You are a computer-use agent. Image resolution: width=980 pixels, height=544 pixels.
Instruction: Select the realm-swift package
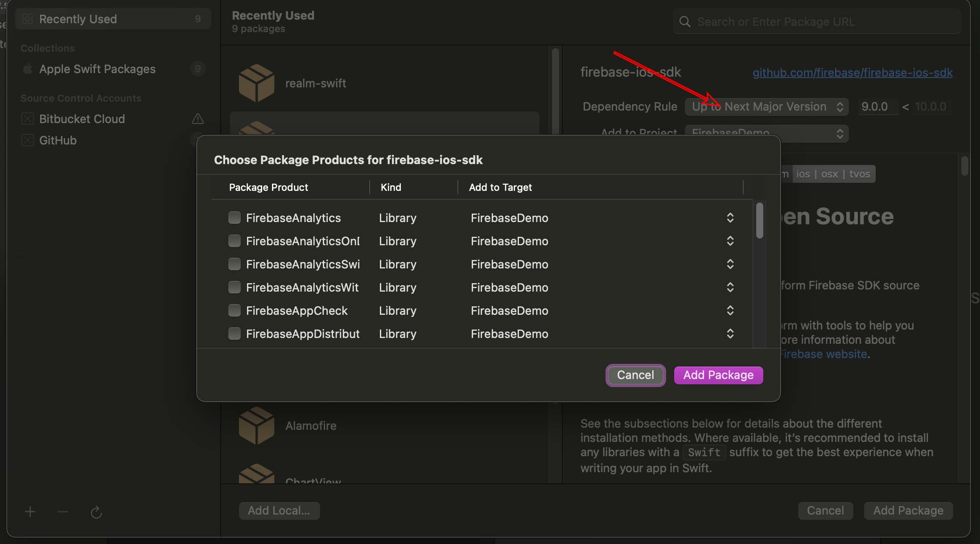pos(384,83)
